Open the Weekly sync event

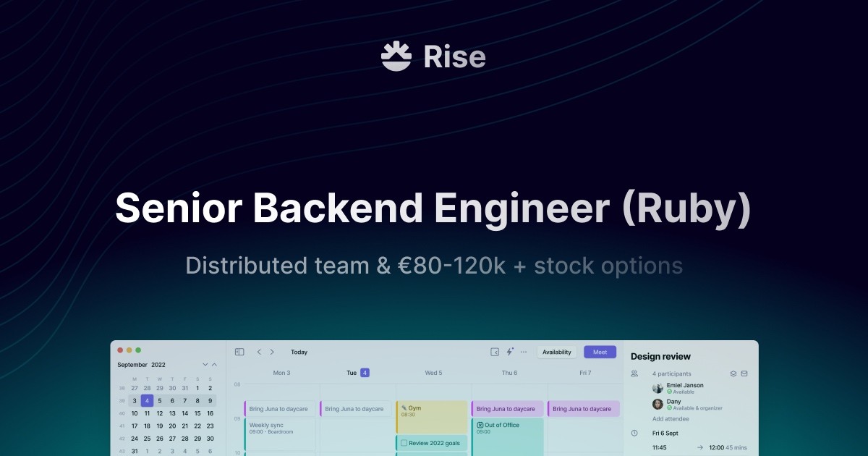coord(280,434)
